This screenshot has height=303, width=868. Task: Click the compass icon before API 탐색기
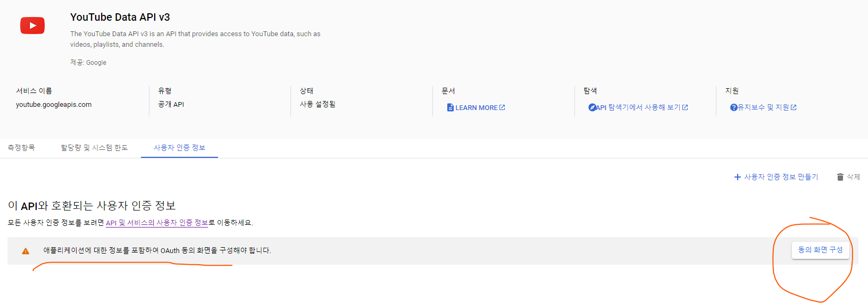point(592,107)
